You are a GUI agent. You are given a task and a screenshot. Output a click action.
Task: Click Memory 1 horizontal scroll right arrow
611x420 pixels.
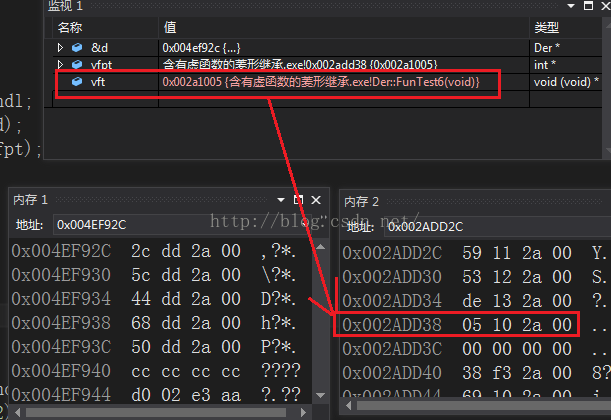tap(304, 412)
